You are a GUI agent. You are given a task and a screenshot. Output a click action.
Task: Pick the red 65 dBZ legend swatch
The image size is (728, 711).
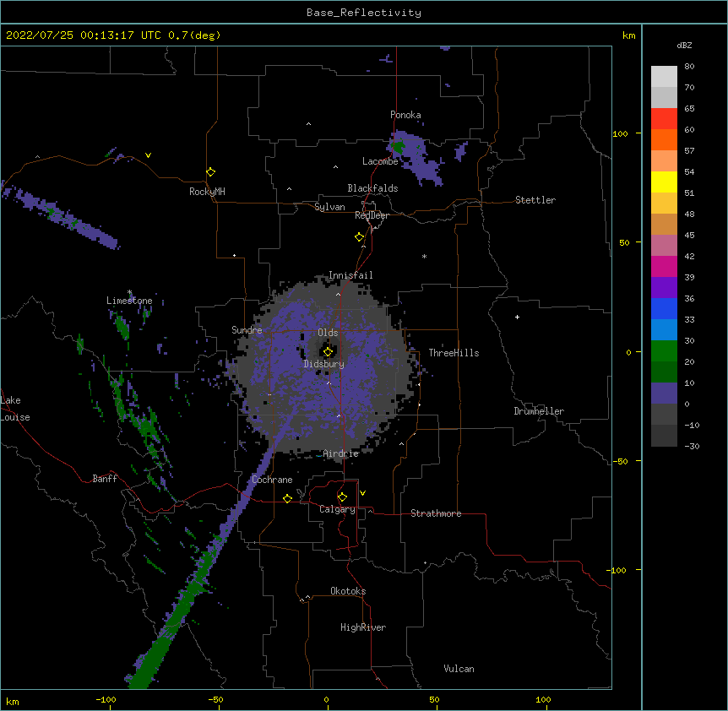coord(664,118)
